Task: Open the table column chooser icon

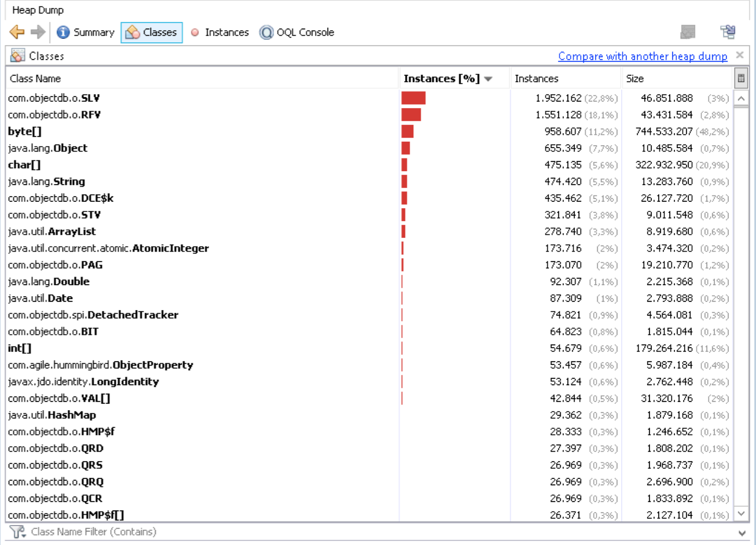Action: pyautogui.click(x=741, y=79)
